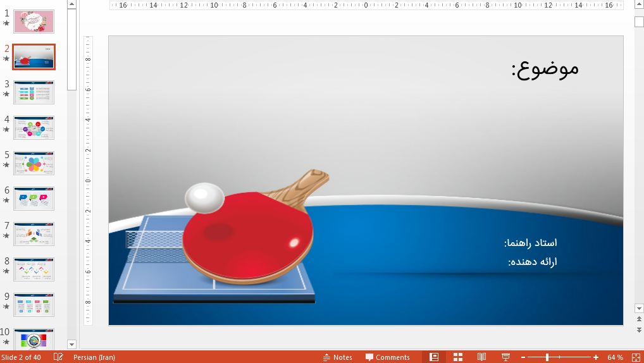Toggle the Notes pane
The image size is (644, 363).
pyautogui.click(x=337, y=357)
